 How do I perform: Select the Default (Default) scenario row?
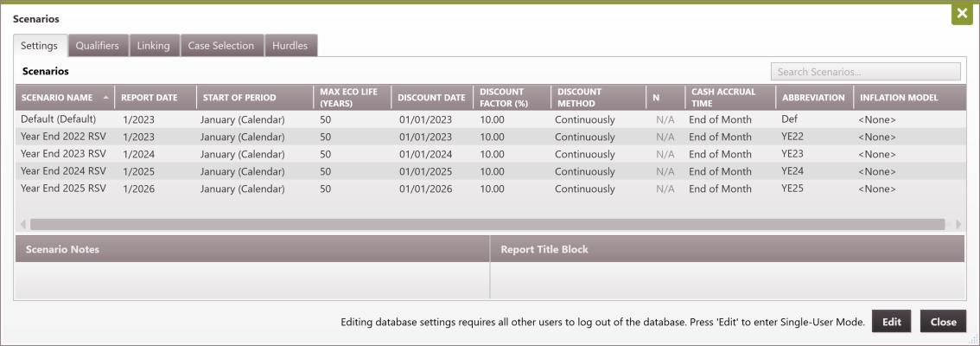click(x=59, y=119)
